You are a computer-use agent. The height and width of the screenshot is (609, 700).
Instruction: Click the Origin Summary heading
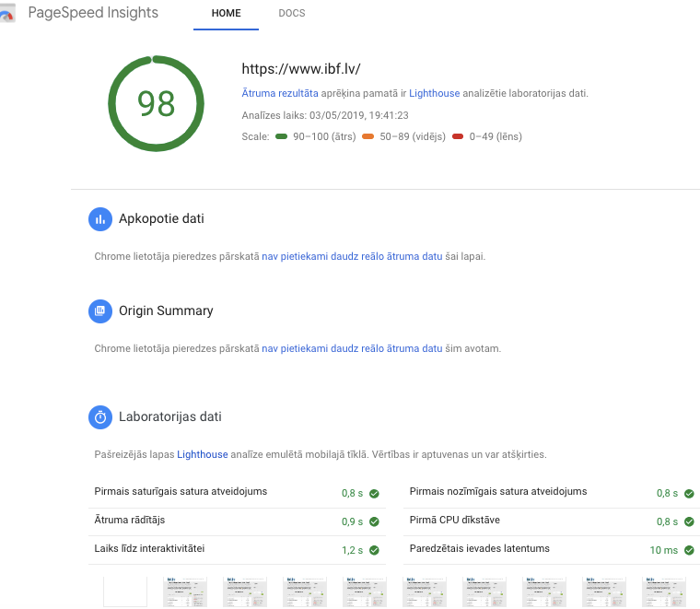click(166, 310)
